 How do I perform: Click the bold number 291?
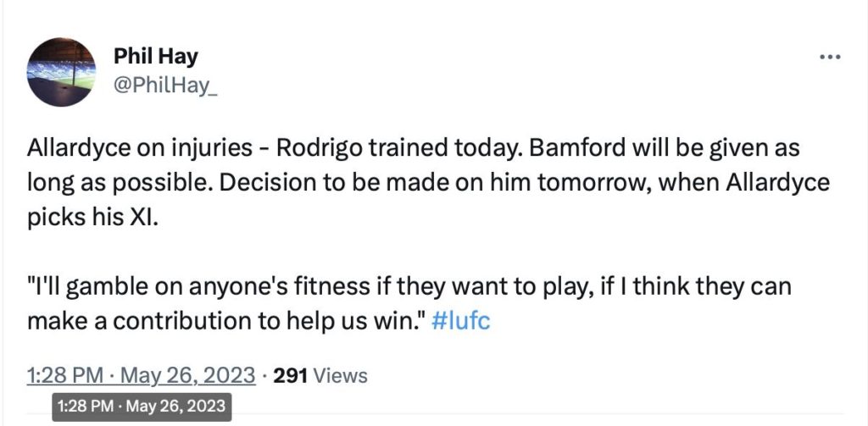pos(291,375)
